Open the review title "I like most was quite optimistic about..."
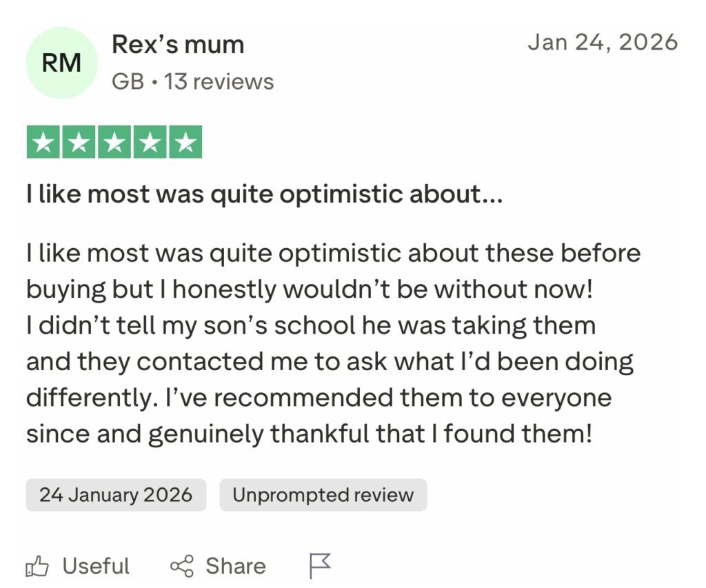The width and height of the screenshot is (706, 588). point(265,195)
